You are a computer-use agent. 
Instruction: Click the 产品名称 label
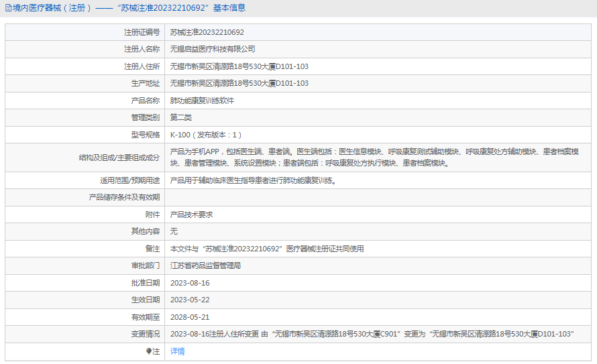(146, 101)
